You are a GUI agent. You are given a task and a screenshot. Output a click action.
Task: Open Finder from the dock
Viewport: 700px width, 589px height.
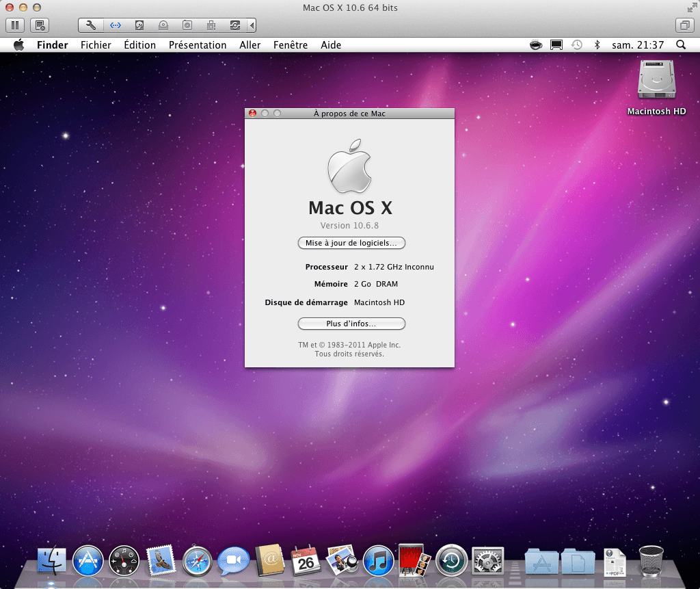[x=51, y=560]
